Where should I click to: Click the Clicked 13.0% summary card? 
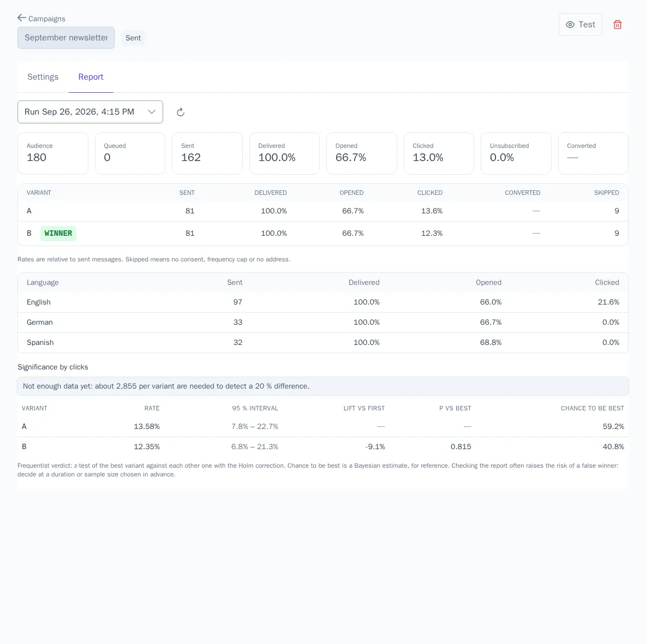pyautogui.click(x=439, y=153)
